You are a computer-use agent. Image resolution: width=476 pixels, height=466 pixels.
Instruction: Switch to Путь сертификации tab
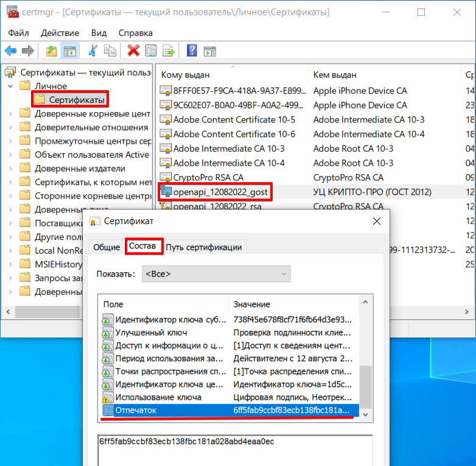(204, 247)
